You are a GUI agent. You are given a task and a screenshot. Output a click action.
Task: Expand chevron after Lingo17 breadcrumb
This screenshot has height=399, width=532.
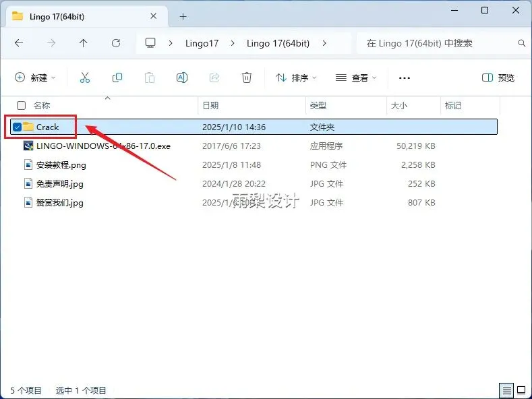[x=233, y=43]
